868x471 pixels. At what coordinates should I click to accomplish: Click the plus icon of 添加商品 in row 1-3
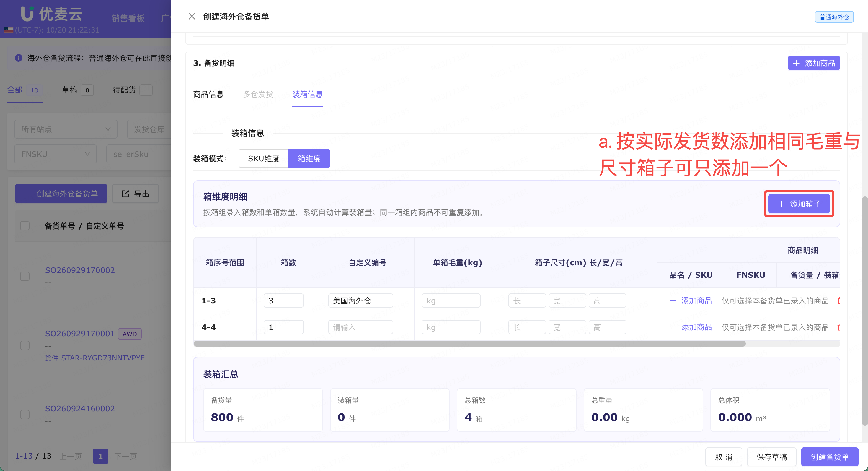point(673,301)
